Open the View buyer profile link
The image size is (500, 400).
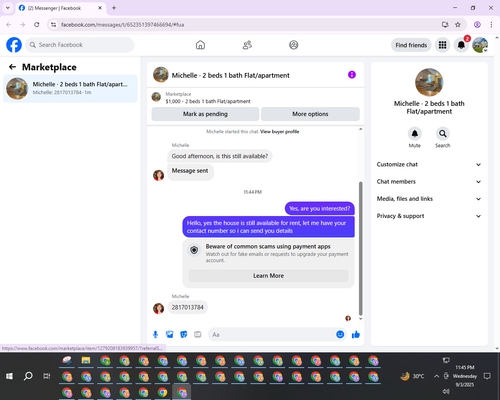point(279,132)
